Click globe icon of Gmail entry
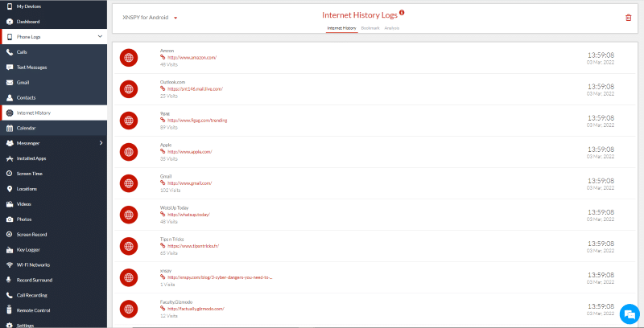 (129, 183)
